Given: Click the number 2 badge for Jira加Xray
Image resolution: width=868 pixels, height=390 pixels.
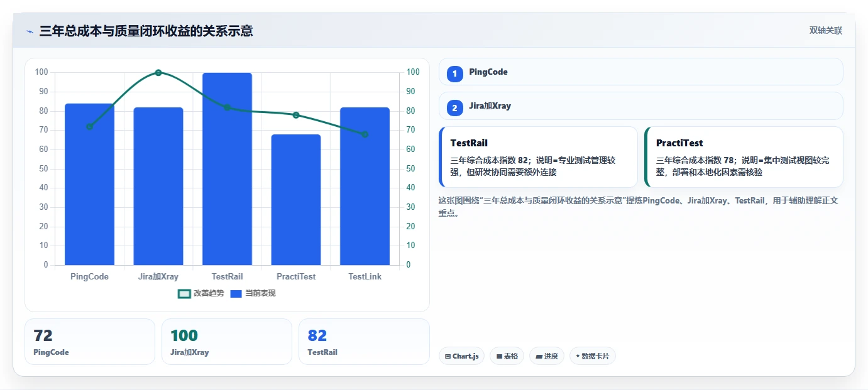Looking at the screenshot, I should (x=455, y=107).
